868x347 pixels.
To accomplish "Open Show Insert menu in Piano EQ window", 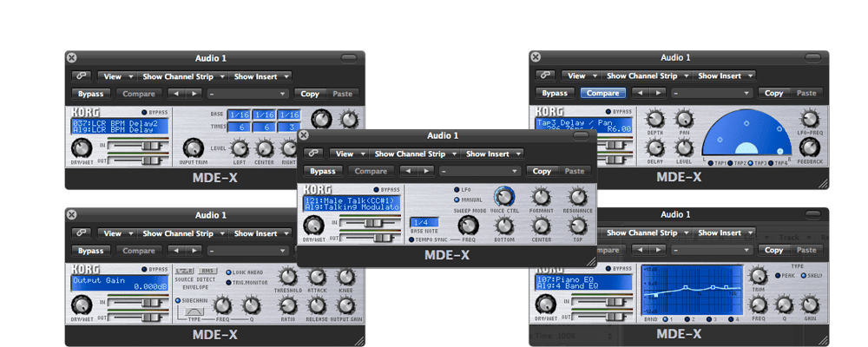I will pyautogui.click(x=724, y=232).
